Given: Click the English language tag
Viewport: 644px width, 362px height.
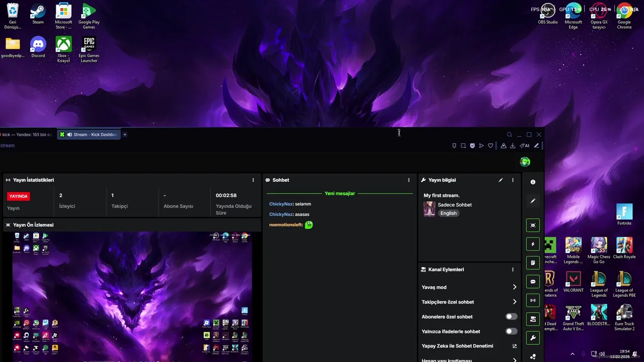Looking at the screenshot, I should (x=448, y=213).
